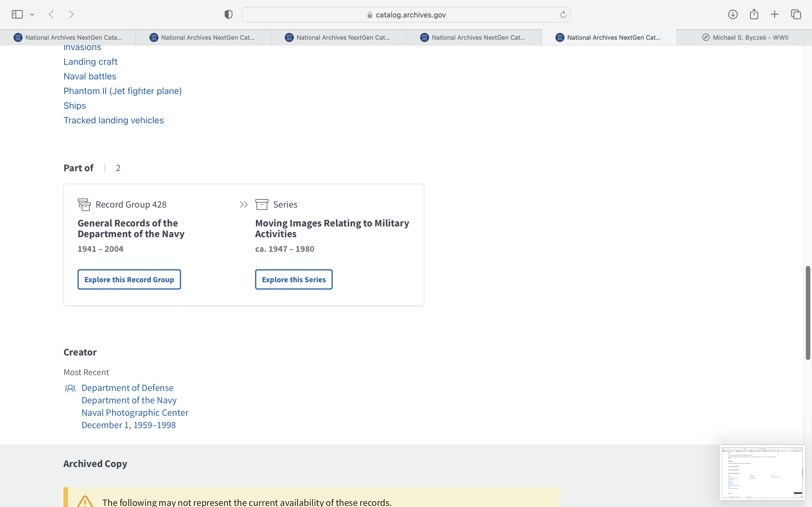Screen dimensions: 812x507
Task: Switch to first National Archives tab
Action: click(x=68, y=37)
